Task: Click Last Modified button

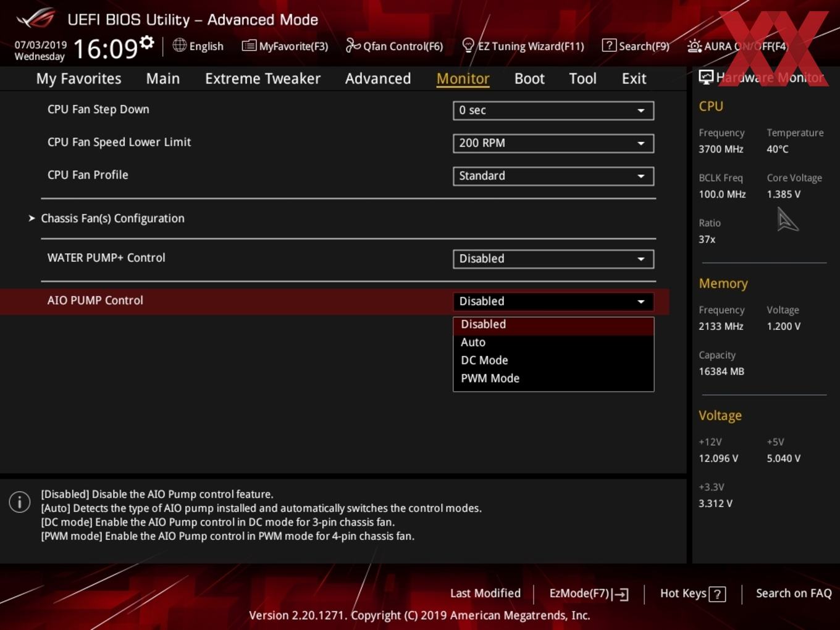Action: coord(485,594)
